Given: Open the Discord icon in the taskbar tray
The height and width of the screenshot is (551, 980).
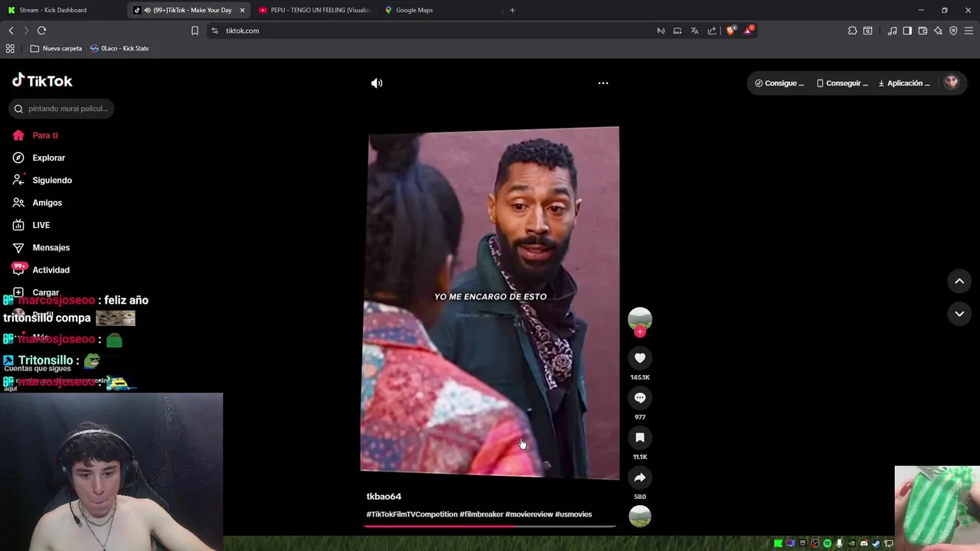Looking at the screenshot, I should [x=864, y=543].
